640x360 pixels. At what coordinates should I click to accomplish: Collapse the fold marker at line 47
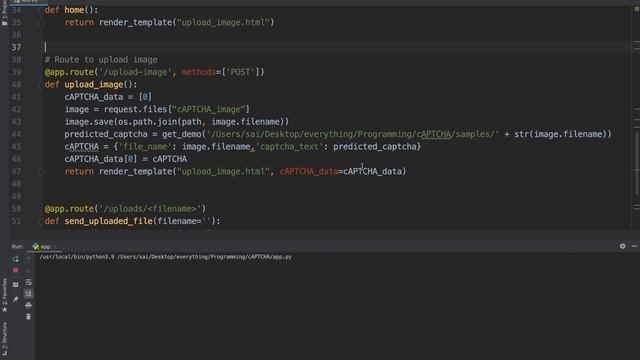point(41,172)
